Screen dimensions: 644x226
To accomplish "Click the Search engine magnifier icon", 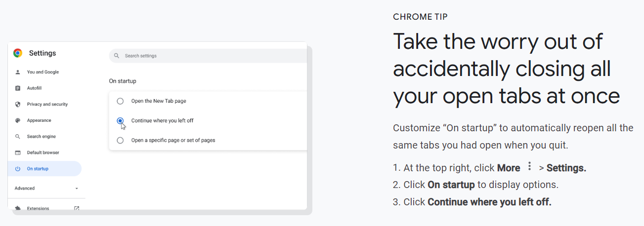I will (18, 137).
